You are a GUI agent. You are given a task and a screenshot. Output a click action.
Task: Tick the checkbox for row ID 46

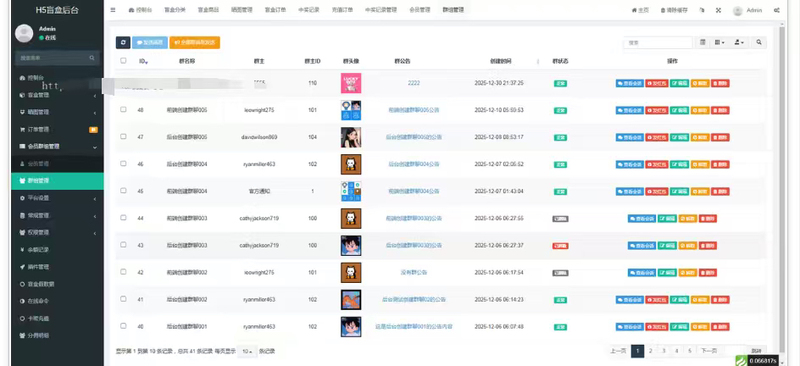[123, 163]
